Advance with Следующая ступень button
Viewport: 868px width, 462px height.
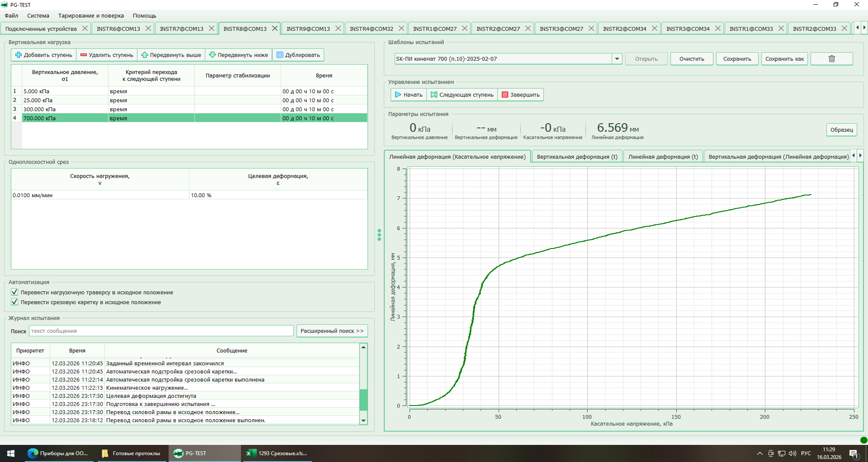click(x=462, y=95)
